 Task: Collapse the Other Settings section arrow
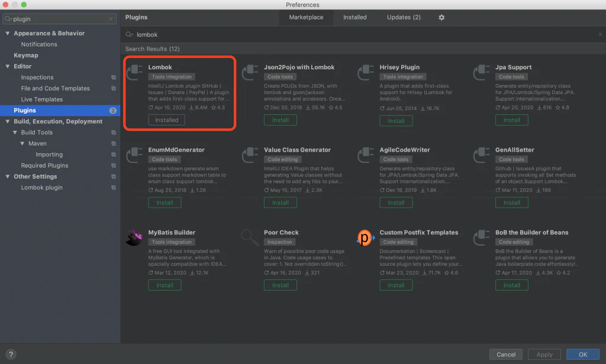coord(7,176)
